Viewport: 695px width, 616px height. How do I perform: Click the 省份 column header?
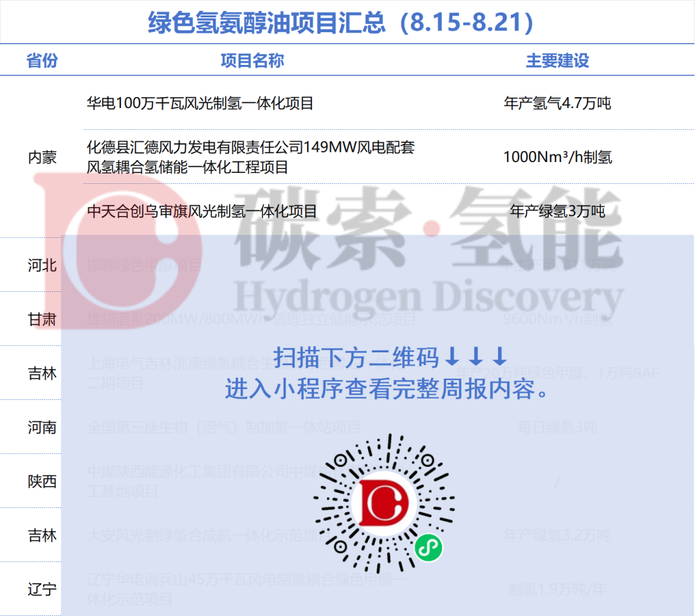coord(42,60)
